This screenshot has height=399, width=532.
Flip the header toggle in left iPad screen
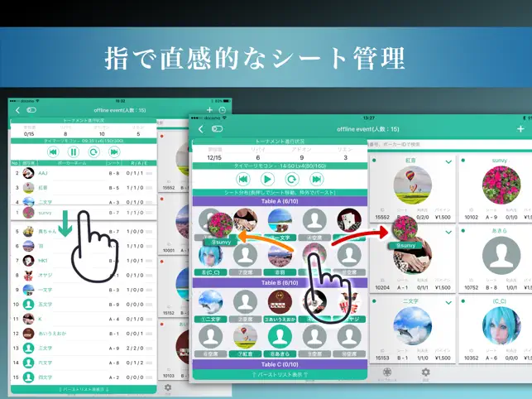pyautogui.click(x=31, y=110)
